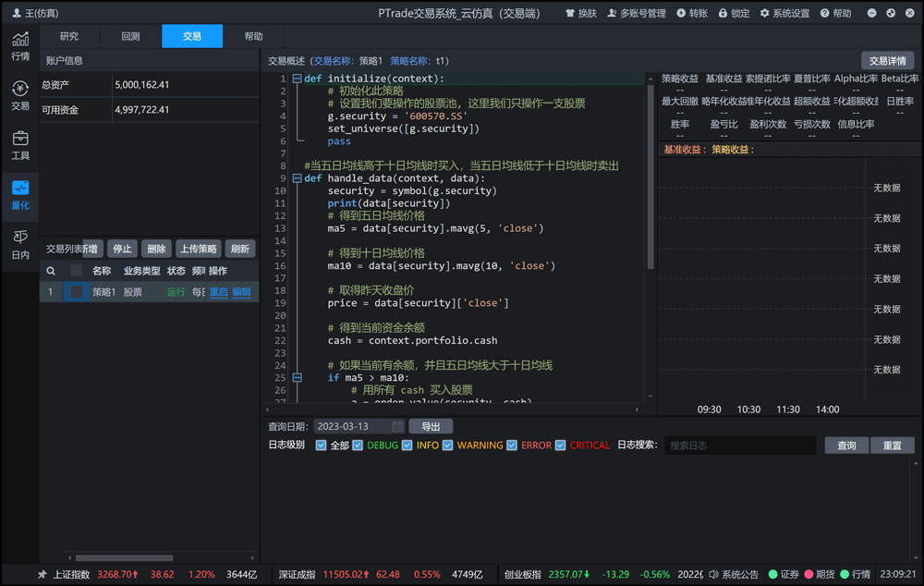Click the 刷新 refresh button
This screenshot has height=586, width=924.
240,249
